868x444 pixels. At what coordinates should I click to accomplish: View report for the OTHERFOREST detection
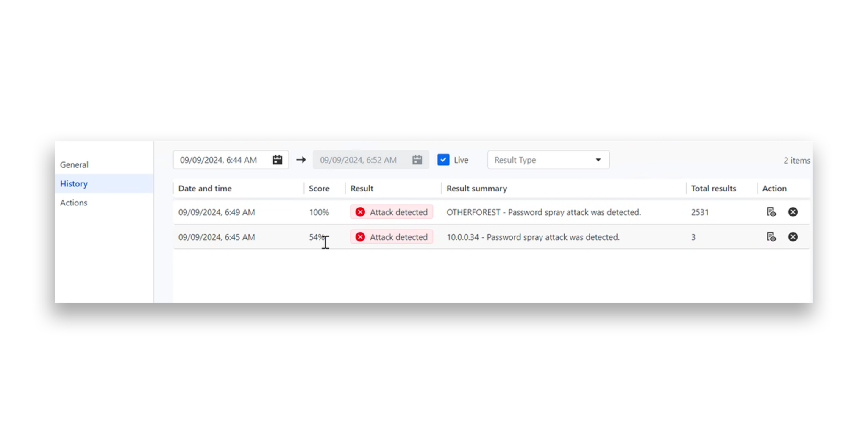[x=771, y=212]
